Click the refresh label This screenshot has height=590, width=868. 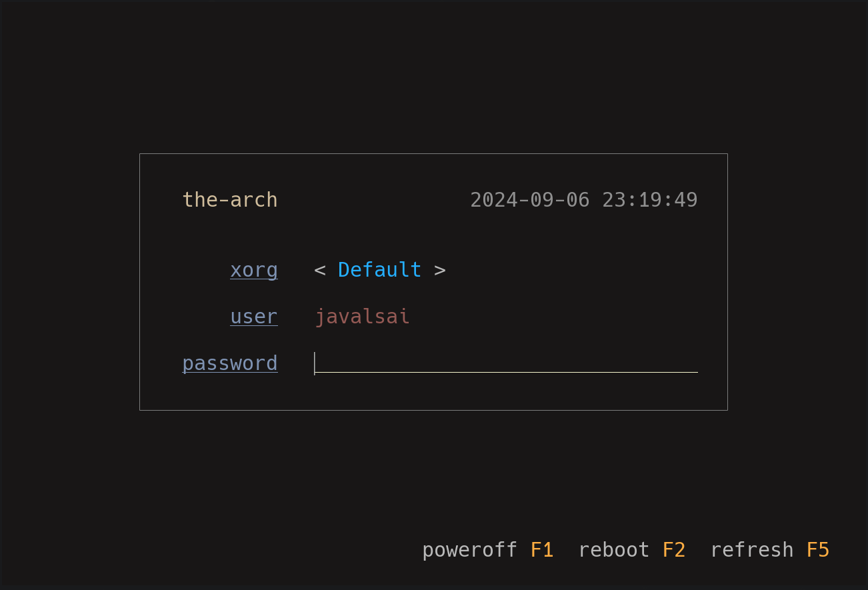752,550
